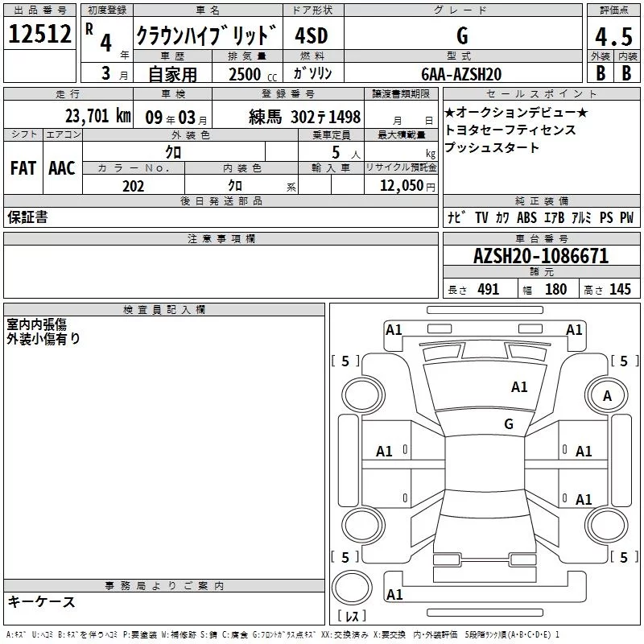The height and width of the screenshot is (644, 644).
Task: Click the lot number 12512
Action: pos(39,34)
